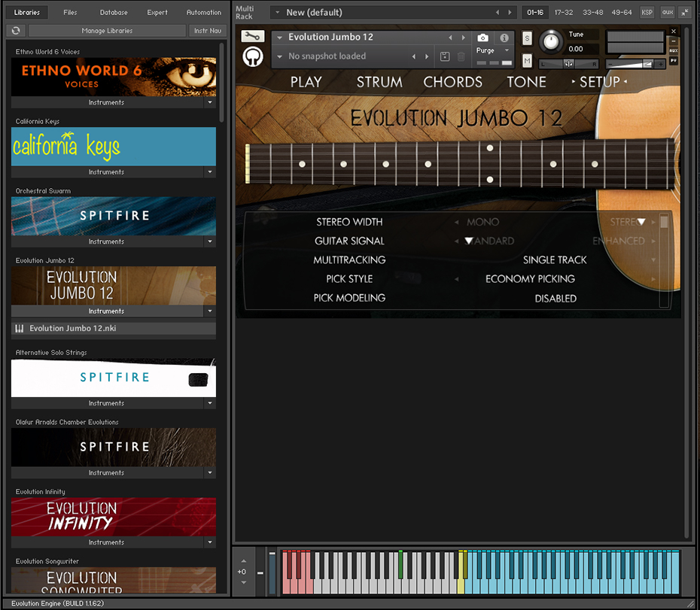
Task: Show instrument info with the i icon
Action: pyautogui.click(x=504, y=38)
